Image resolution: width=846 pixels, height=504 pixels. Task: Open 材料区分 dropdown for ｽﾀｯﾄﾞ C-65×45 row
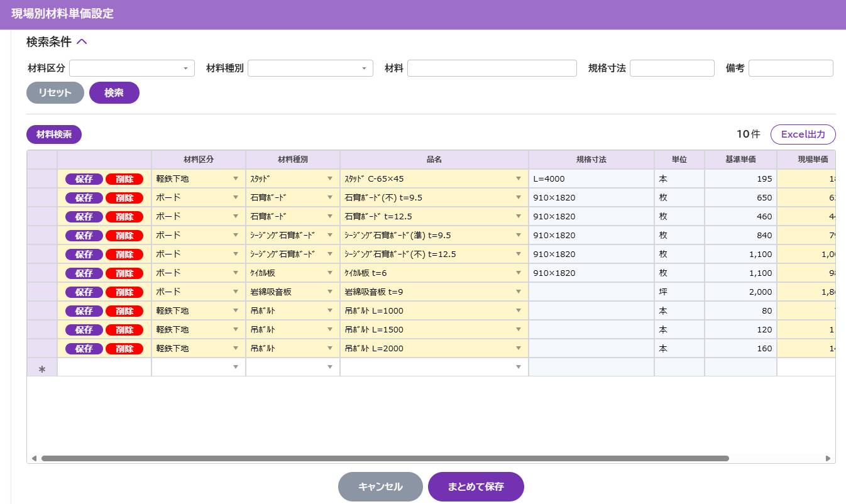click(x=236, y=179)
